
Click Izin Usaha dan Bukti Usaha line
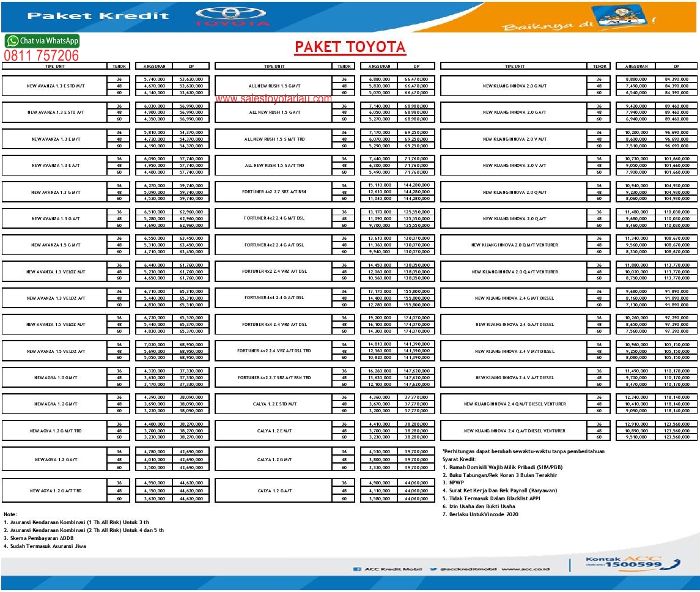479,506
